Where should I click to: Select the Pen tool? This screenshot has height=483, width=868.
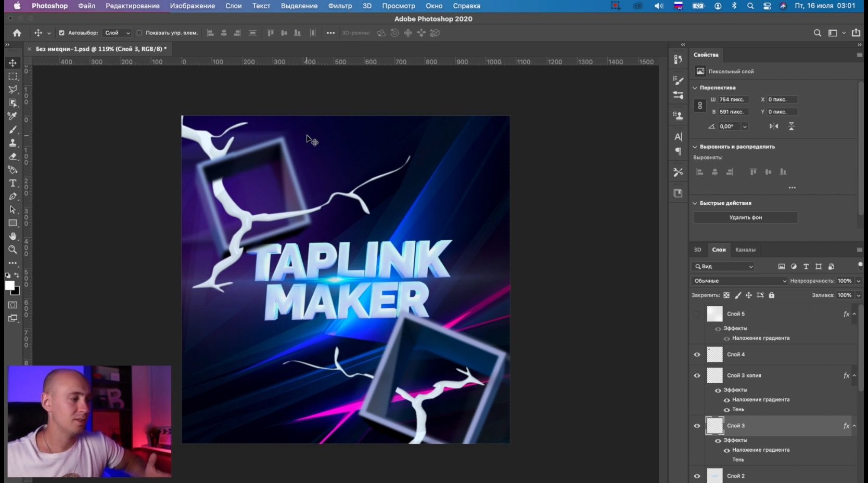coord(12,197)
